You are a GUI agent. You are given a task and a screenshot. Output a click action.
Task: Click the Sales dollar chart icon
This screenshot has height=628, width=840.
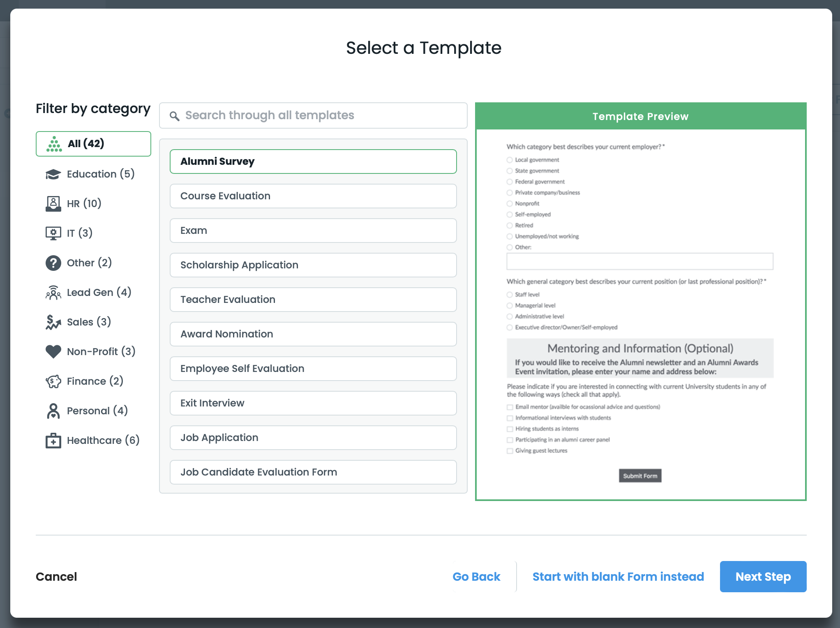(x=53, y=322)
